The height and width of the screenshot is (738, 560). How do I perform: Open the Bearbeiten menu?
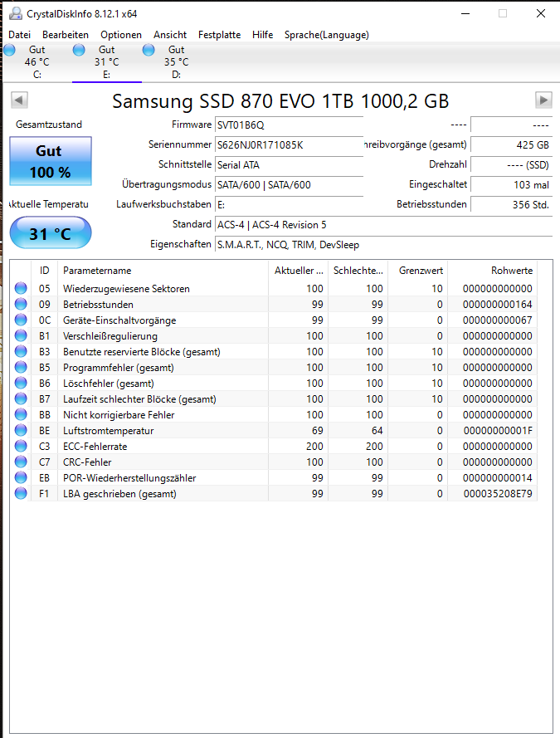click(x=66, y=35)
